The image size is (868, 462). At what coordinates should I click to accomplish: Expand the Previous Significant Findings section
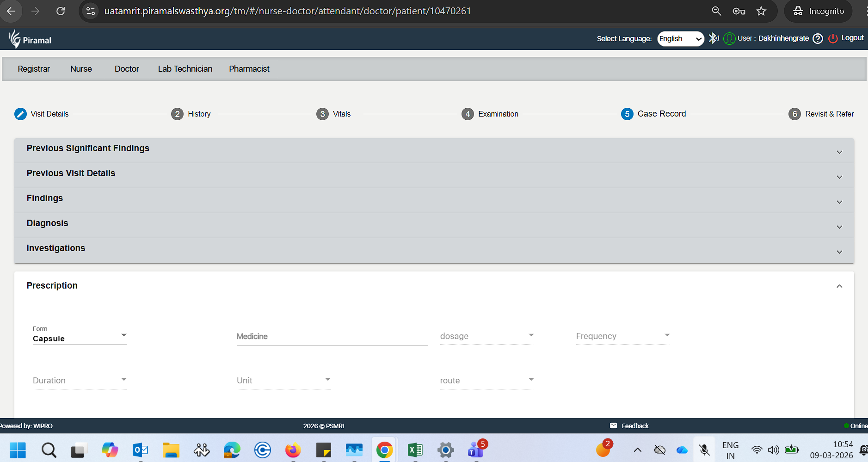click(x=839, y=152)
